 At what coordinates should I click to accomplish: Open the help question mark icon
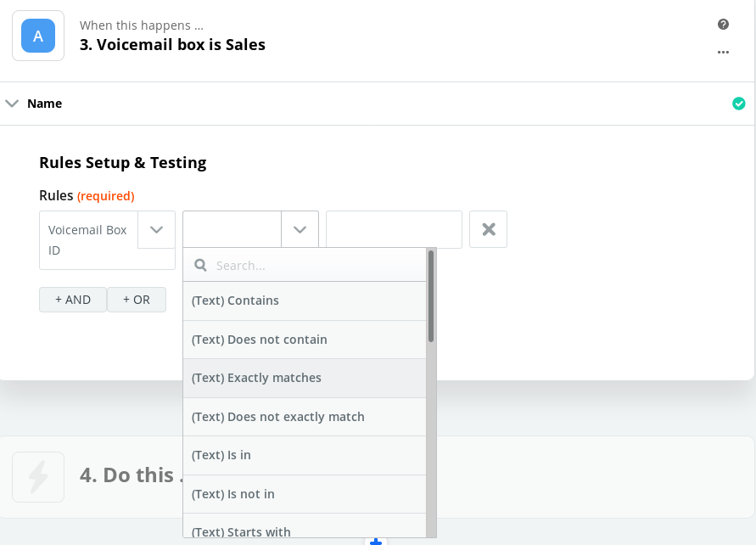tap(723, 24)
